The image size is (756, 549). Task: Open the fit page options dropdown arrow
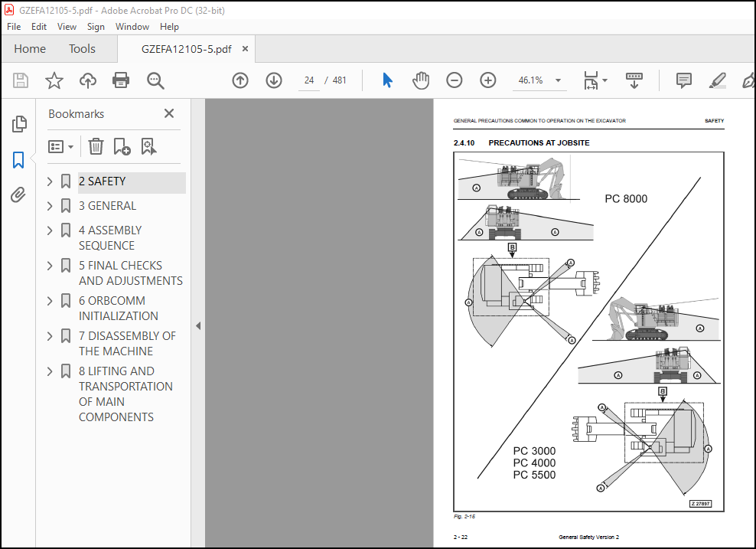click(x=604, y=80)
